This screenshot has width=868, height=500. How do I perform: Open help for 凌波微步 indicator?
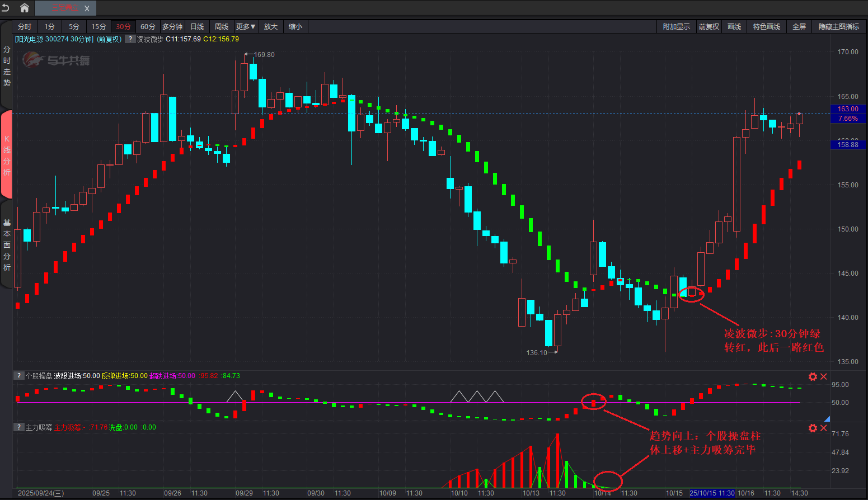point(130,39)
